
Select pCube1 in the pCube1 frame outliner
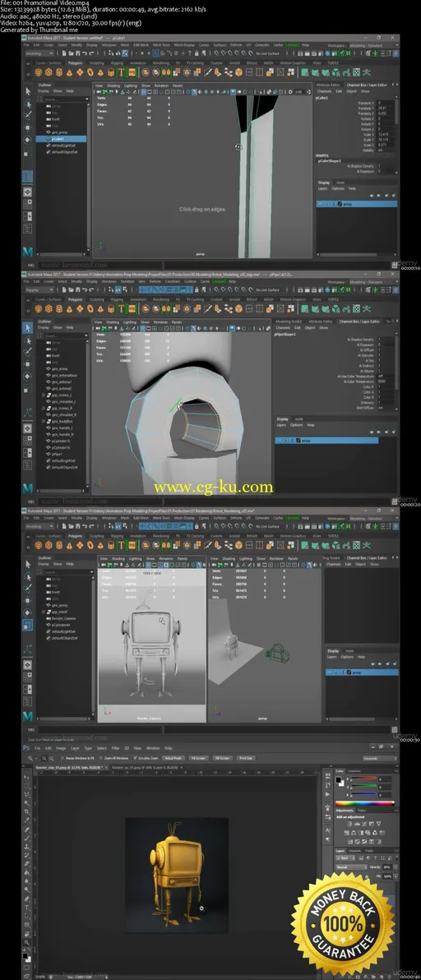(61, 139)
